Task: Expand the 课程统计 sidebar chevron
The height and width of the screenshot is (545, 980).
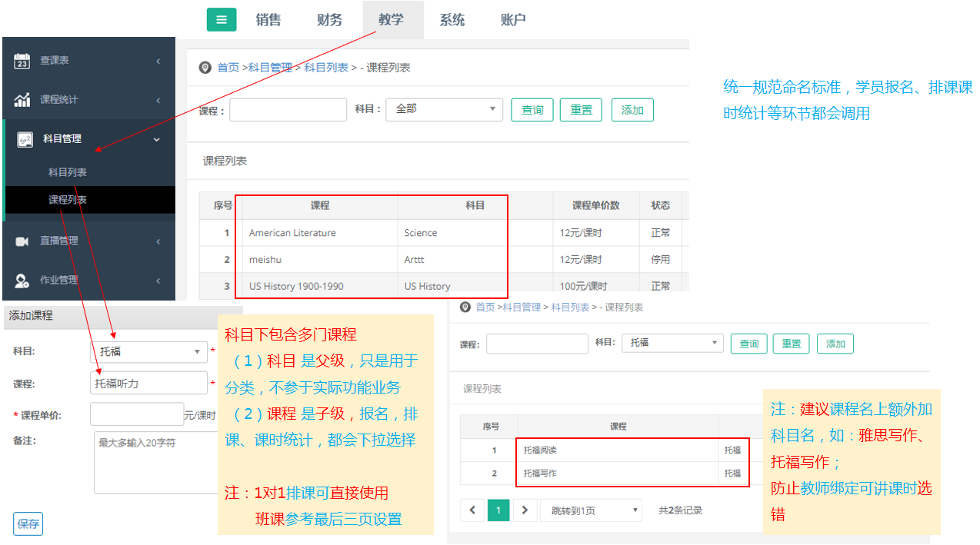Action: pyautogui.click(x=158, y=100)
